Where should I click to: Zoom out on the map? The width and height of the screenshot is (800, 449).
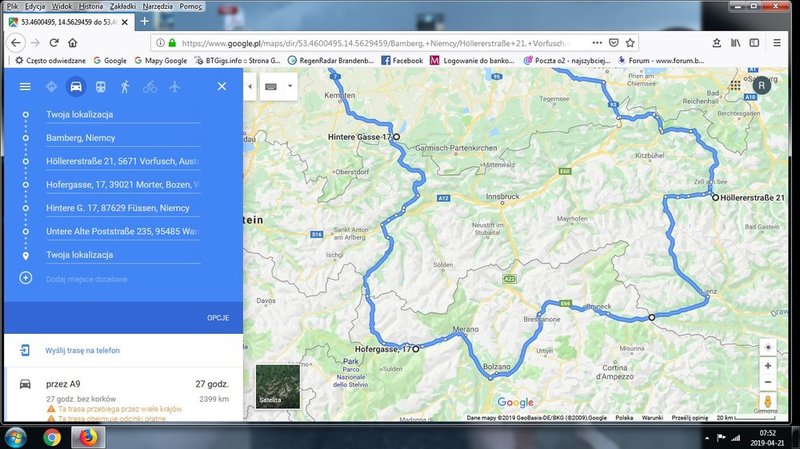(767, 382)
